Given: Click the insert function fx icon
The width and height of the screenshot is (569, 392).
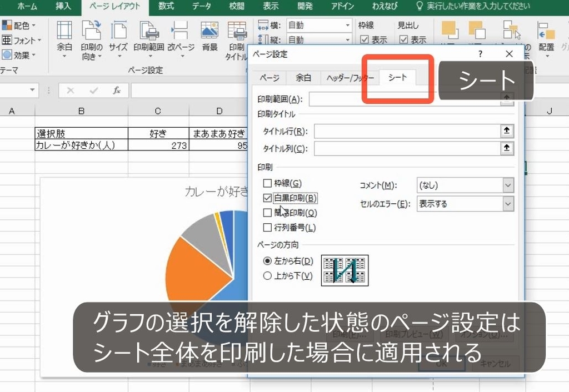Looking at the screenshot, I should 117,91.
